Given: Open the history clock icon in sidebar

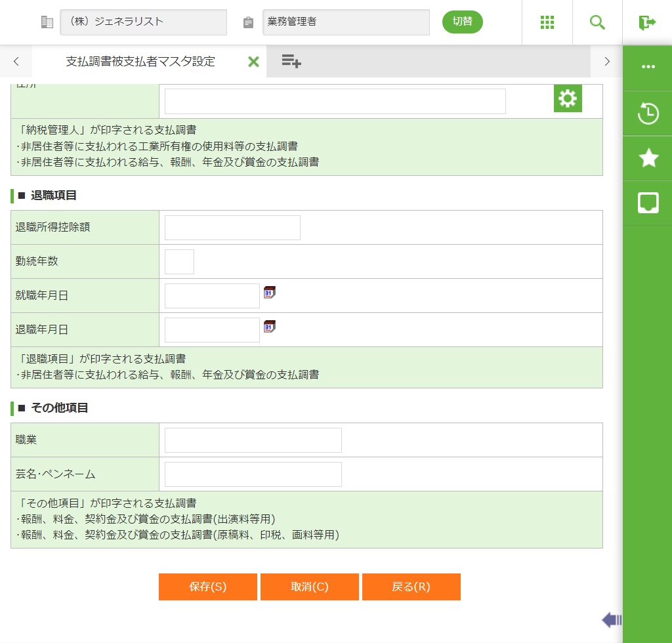Looking at the screenshot, I should coord(648,114).
